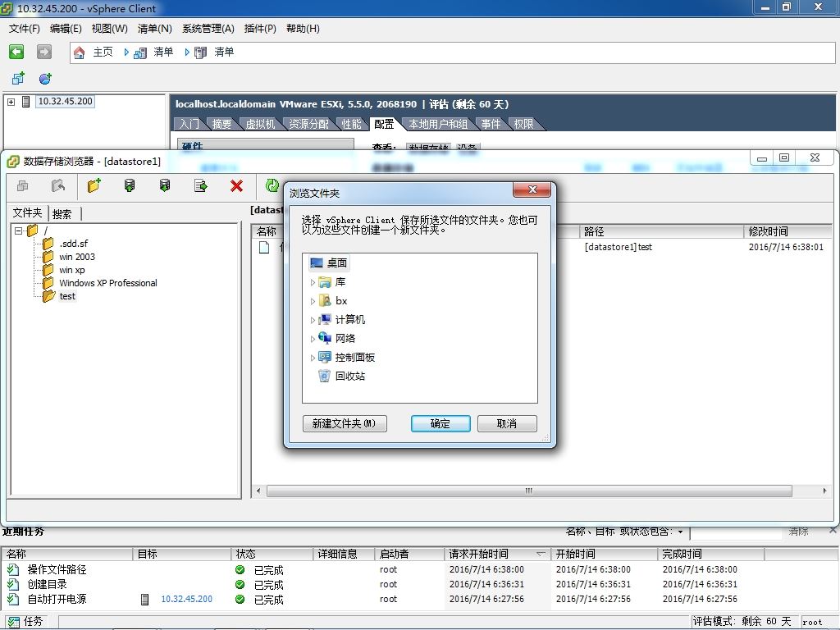This screenshot has width=840, height=630.
Task: Select the bx user folder
Action: click(341, 300)
